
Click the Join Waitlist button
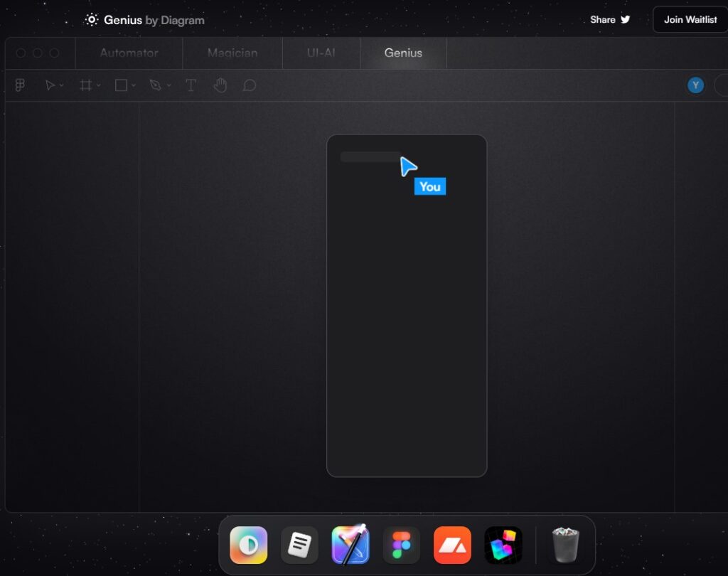pyautogui.click(x=690, y=20)
